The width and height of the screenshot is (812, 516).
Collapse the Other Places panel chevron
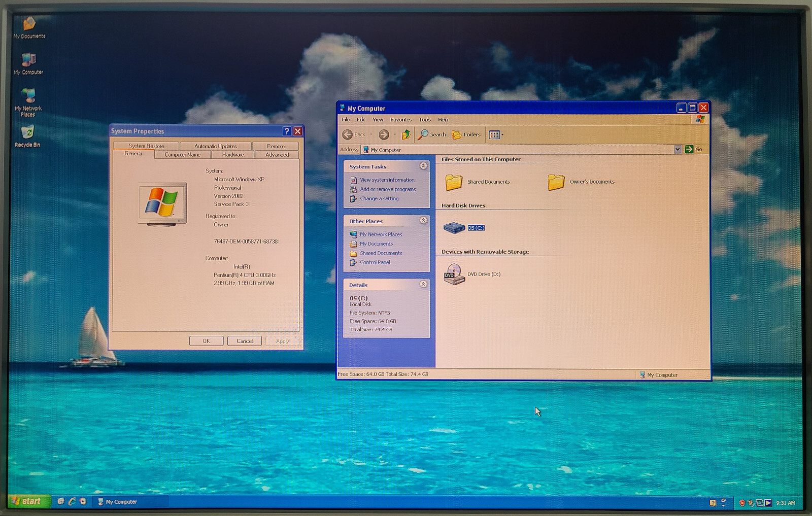[424, 221]
